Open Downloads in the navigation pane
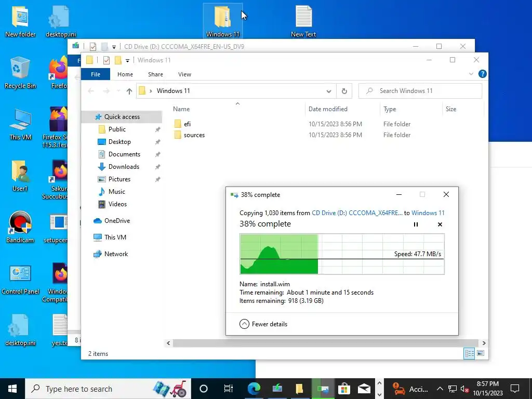Screen dimensions: 532x399 (124, 167)
